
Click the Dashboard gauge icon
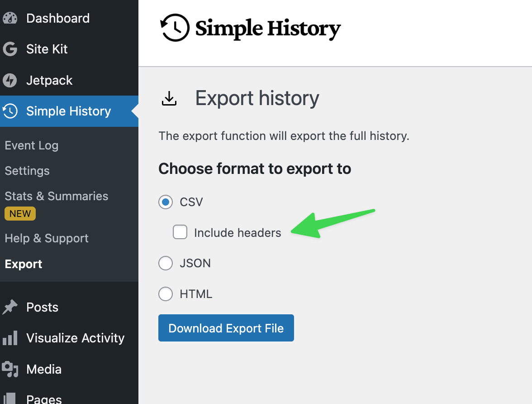(x=10, y=19)
